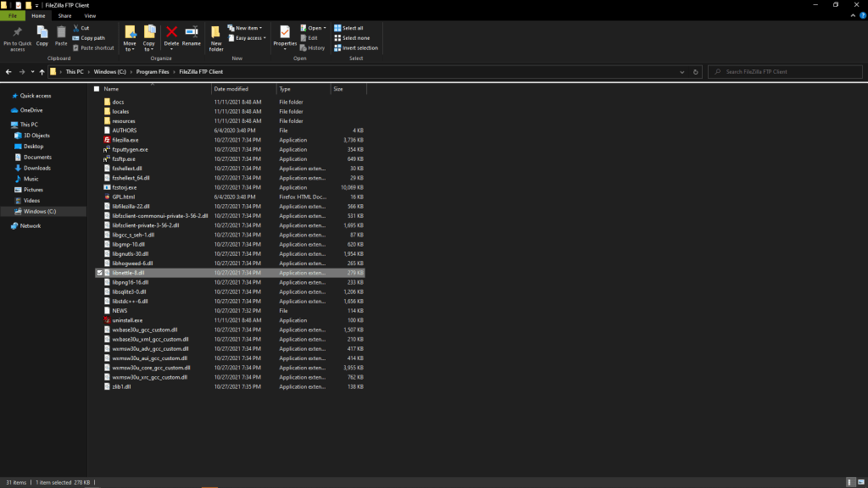This screenshot has width=868, height=488.
Task: Click the Rename icon in ribbon
Action: [x=192, y=32]
